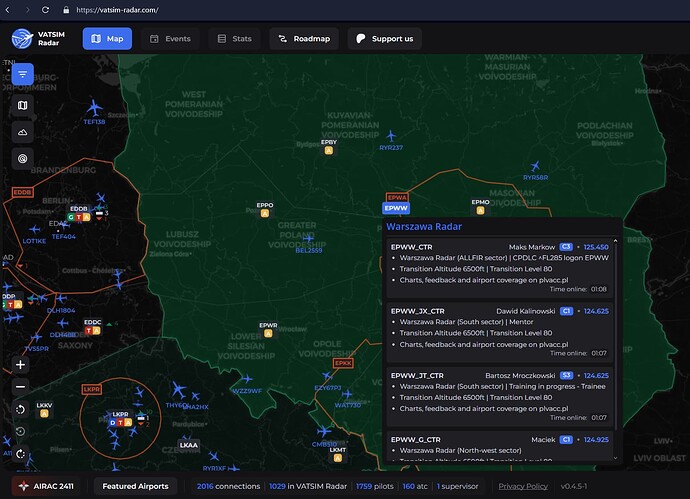Click the EPWW_JT_CTR callsign

417,375
